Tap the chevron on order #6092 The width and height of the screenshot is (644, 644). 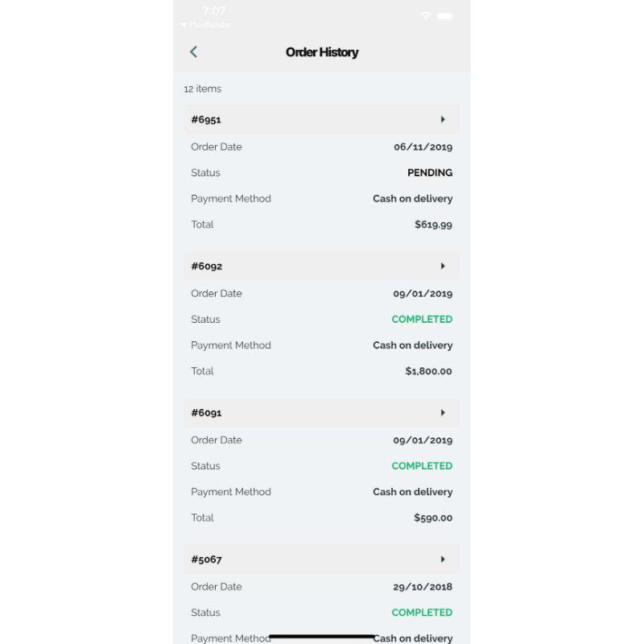click(x=444, y=266)
